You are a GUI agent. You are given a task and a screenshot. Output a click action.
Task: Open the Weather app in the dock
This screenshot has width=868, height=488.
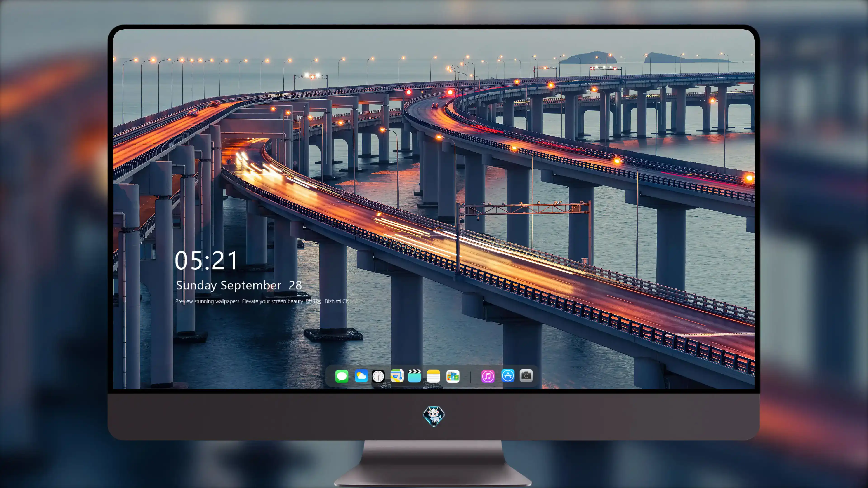tap(361, 376)
